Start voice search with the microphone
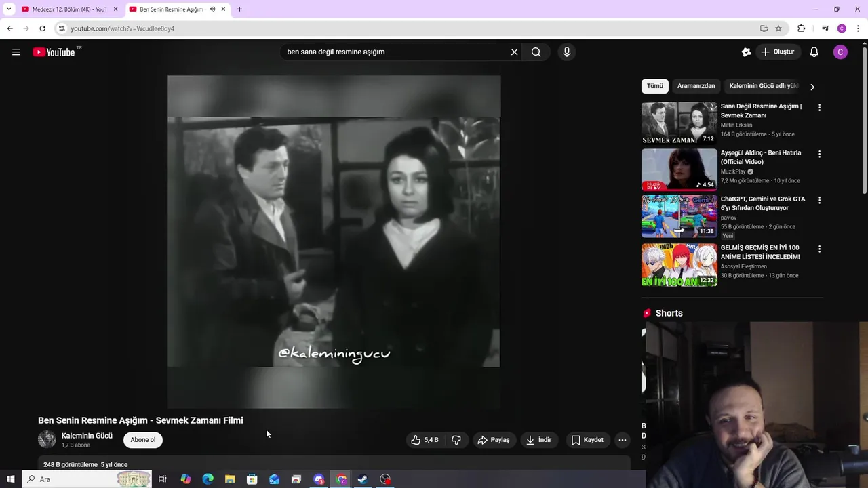Screen dimensions: 868x488 tap(567, 52)
